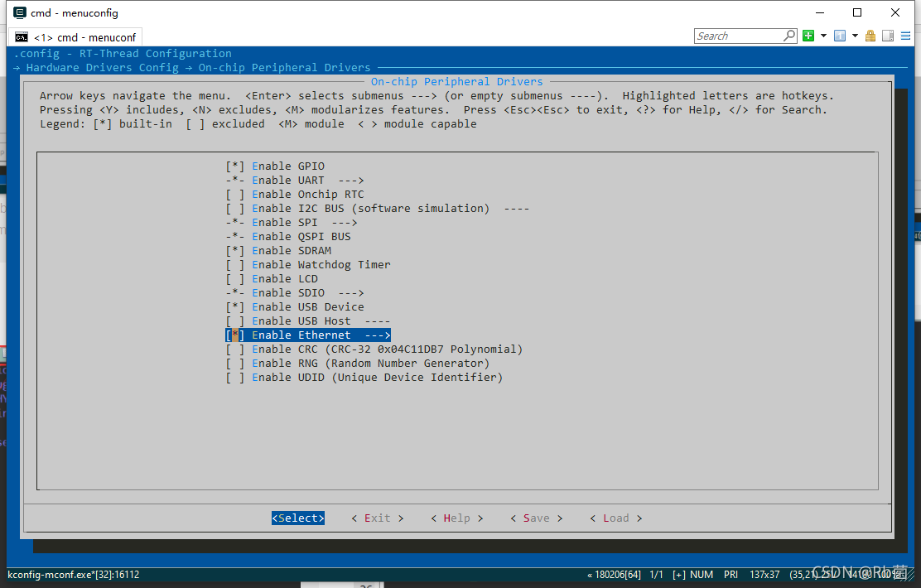Viewport: 921px width, 588px height.
Task: Click the 180206[64] version status entry
Action: 615,575
